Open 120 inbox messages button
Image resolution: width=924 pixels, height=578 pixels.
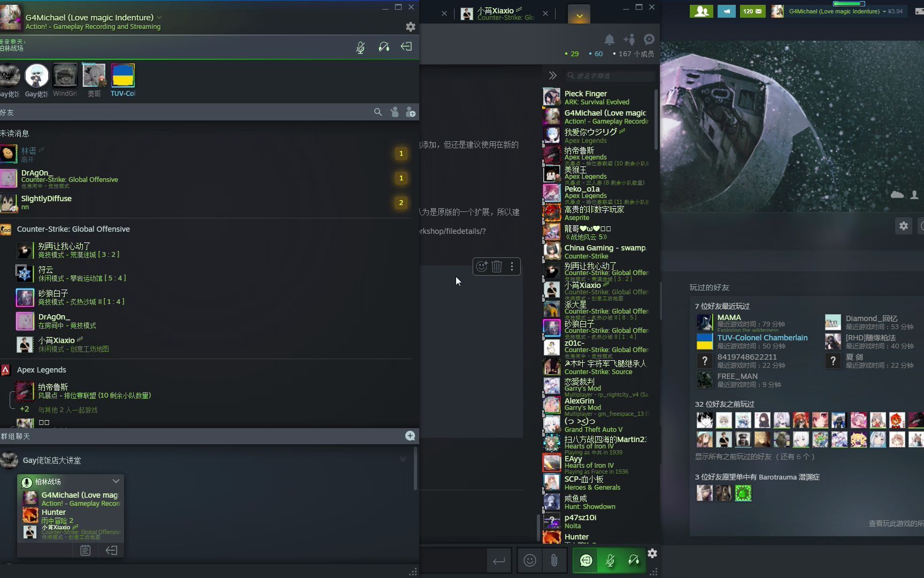coord(752,11)
